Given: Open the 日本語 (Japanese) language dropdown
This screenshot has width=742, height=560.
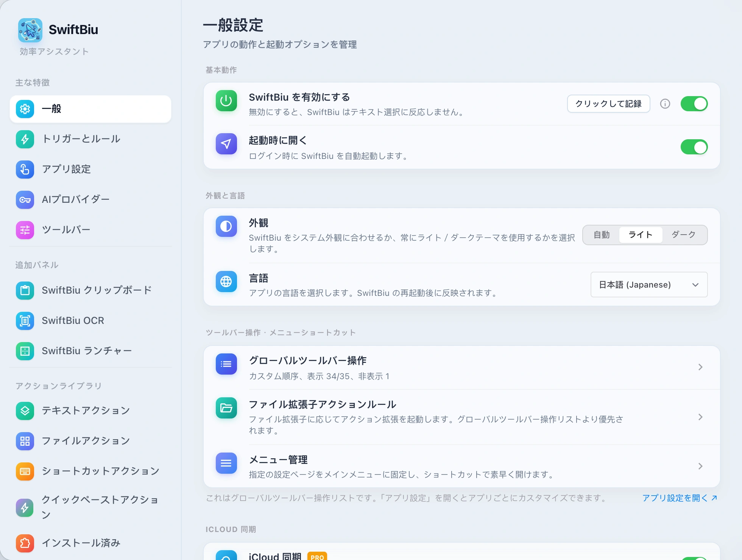Looking at the screenshot, I should 649,285.
